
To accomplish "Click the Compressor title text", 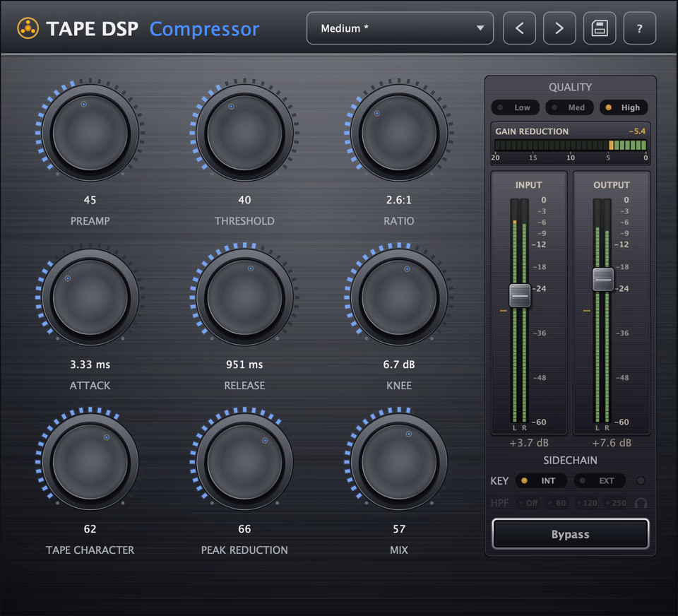I will point(204,30).
